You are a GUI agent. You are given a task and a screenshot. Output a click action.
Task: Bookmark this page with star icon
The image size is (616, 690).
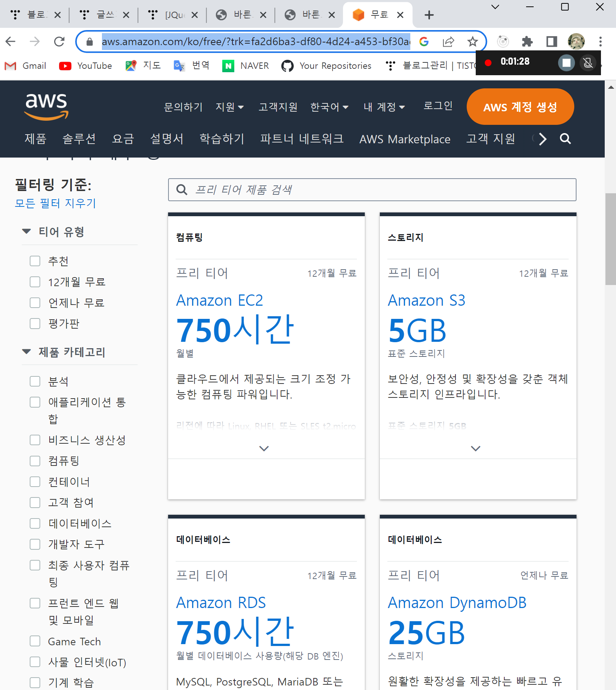472,41
